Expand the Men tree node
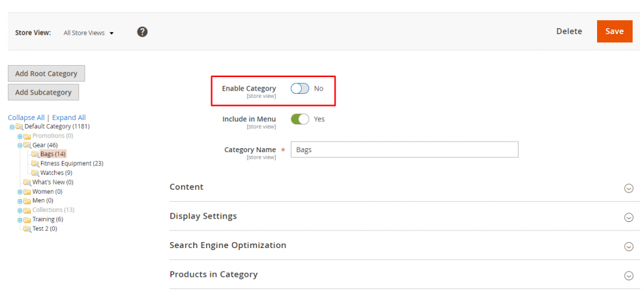Screen dimensions: 644x293 (x=19, y=201)
